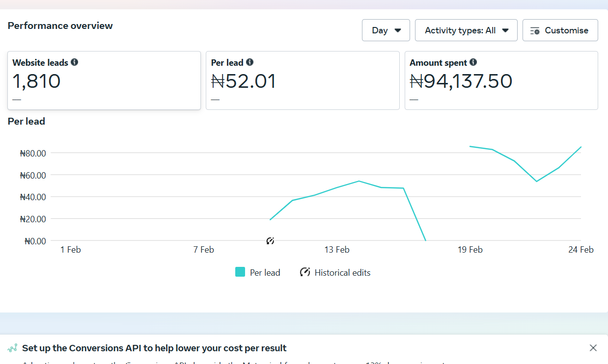Viewport: 608px width, 364px height.
Task: Click the Per lead teal legend swatch
Action: (x=240, y=272)
